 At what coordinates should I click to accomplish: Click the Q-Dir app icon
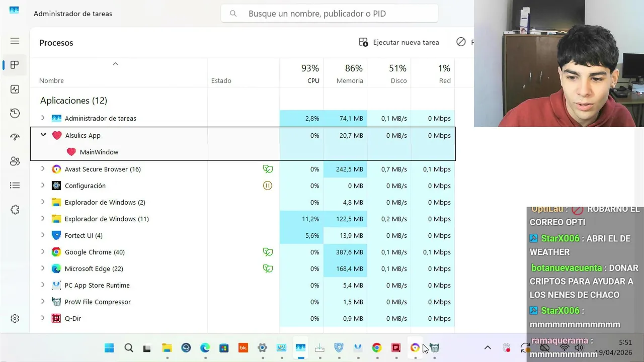[x=56, y=318]
